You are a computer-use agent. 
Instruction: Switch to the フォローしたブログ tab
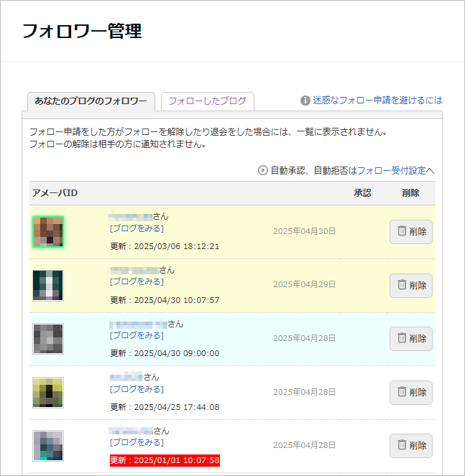point(207,101)
